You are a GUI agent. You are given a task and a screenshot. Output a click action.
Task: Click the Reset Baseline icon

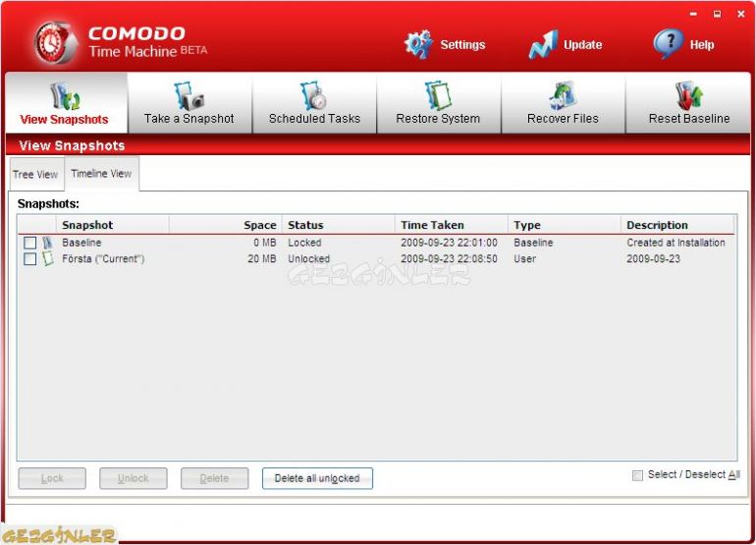point(688,95)
